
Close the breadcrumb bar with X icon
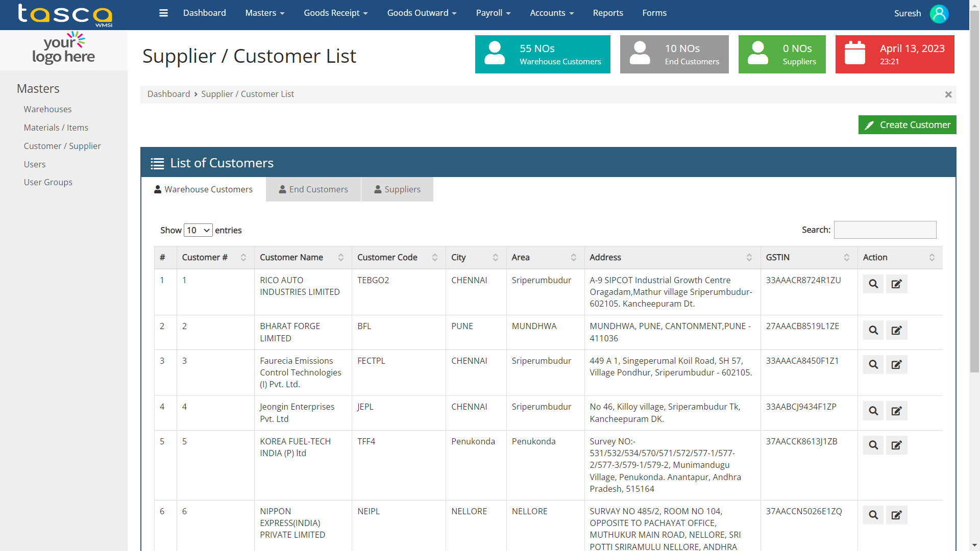(948, 94)
